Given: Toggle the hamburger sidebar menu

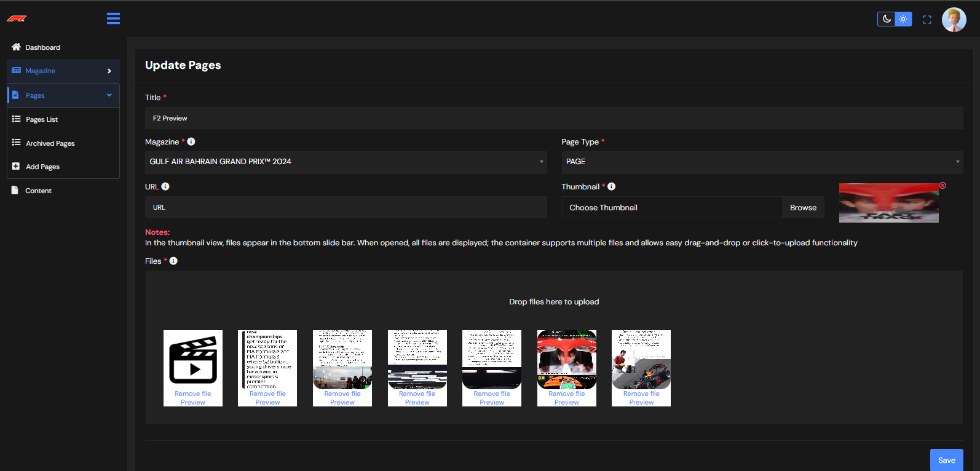Looking at the screenshot, I should 113,18.
